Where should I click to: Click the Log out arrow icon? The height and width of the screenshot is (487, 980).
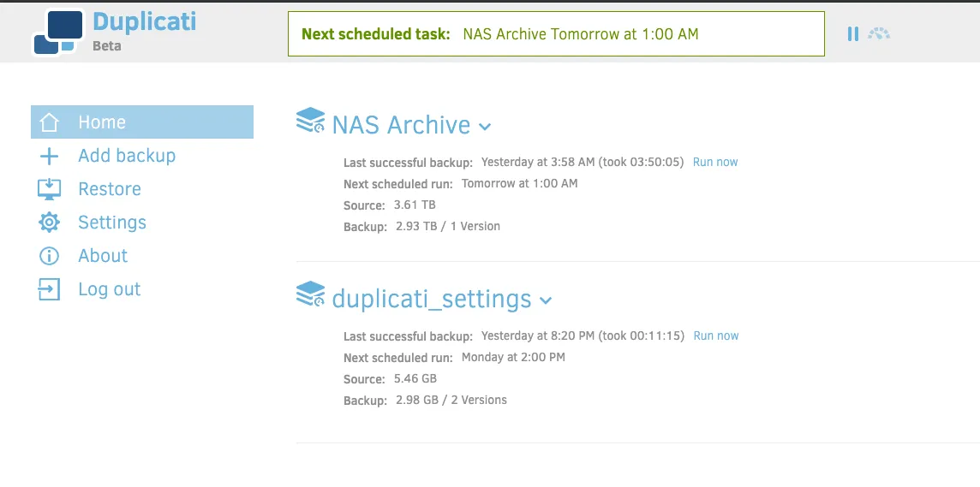[x=49, y=289]
